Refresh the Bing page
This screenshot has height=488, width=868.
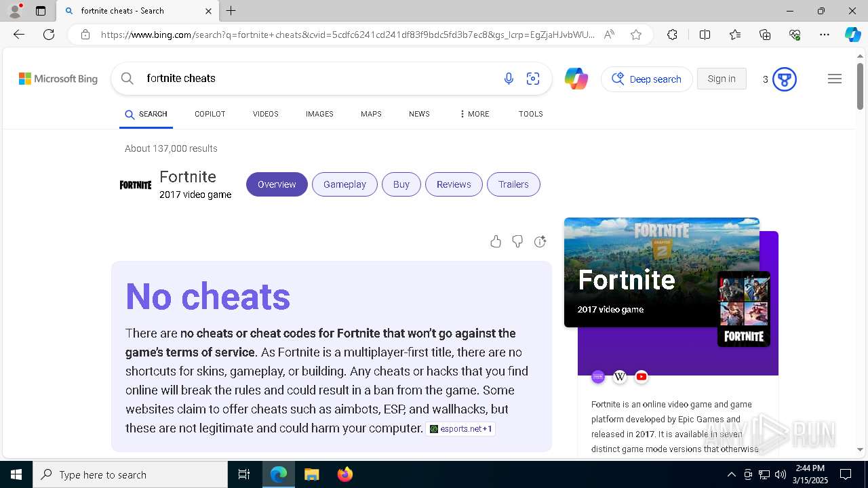coord(49,35)
